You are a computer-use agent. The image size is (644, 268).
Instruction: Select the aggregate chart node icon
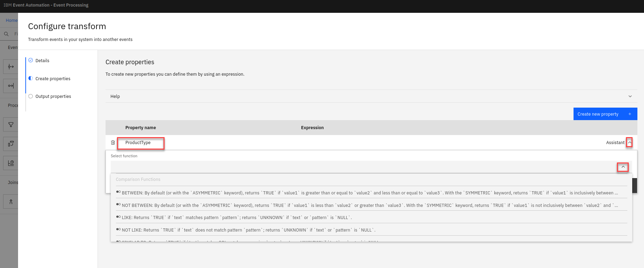11,163
